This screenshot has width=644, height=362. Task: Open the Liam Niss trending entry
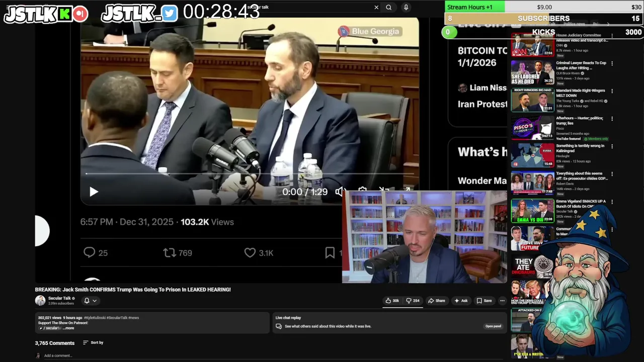(482, 87)
